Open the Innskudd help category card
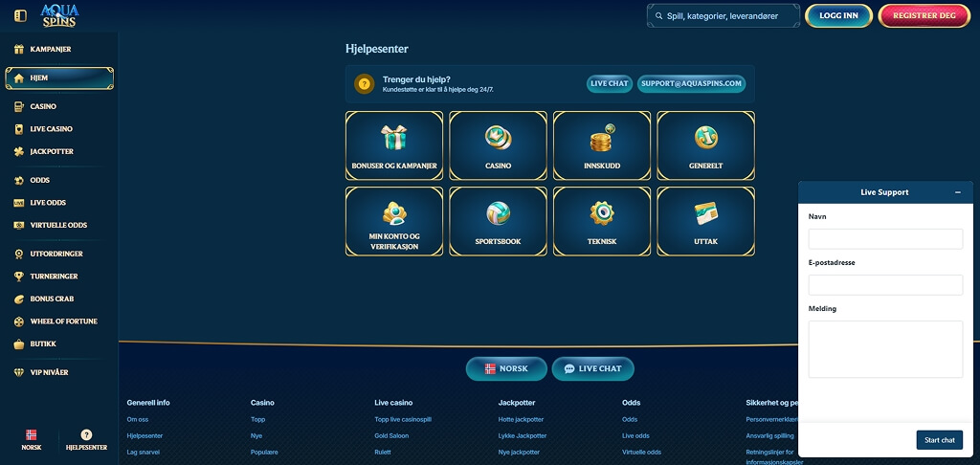 602,145
